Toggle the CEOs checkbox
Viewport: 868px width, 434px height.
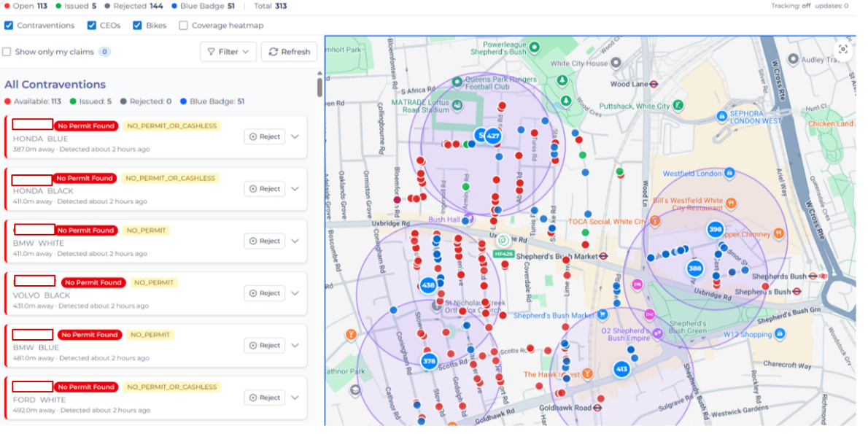(x=92, y=26)
